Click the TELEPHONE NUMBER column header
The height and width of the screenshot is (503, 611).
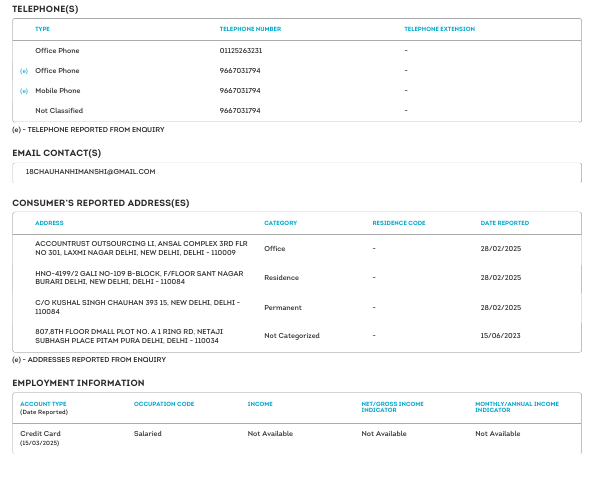tap(250, 29)
